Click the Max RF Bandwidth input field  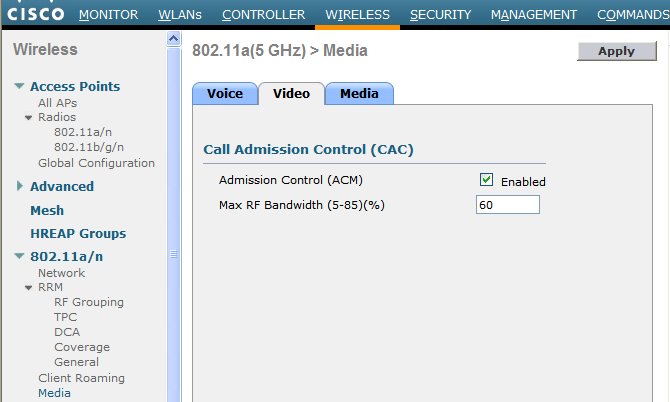click(x=507, y=205)
